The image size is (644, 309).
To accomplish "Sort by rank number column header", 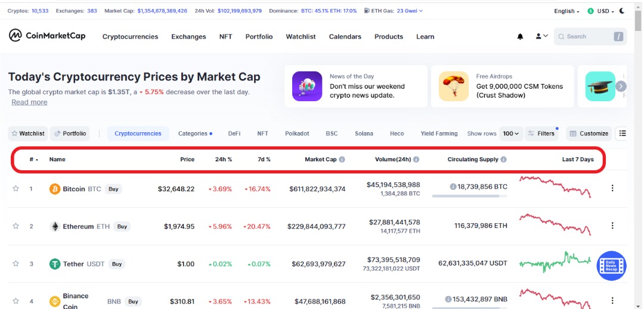I will (x=33, y=160).
